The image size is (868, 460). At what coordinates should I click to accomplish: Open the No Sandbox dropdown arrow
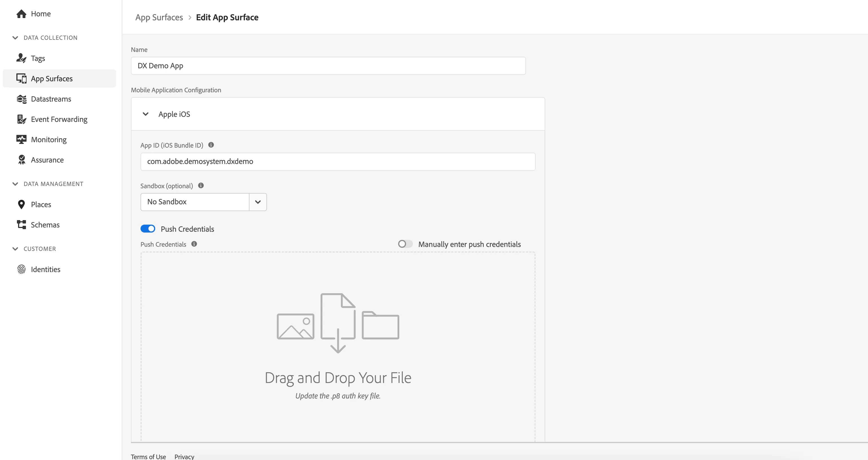point(258,202)
